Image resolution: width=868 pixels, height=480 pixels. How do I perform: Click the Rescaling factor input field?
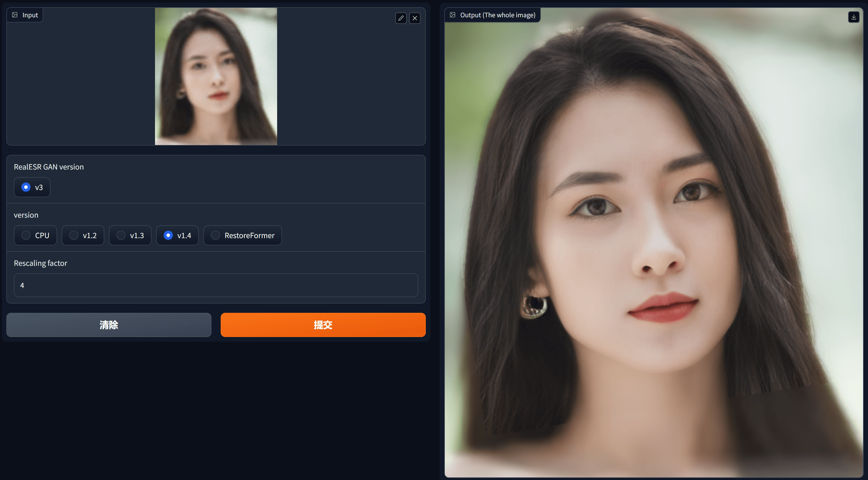216,285
